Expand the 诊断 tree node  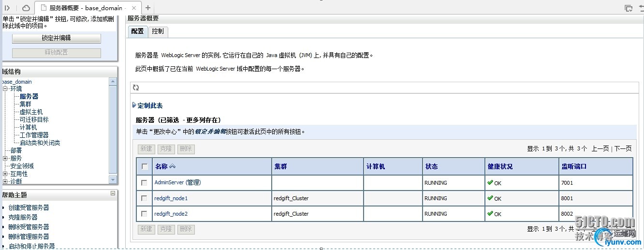pyautogui.click(x=5, y=181)
